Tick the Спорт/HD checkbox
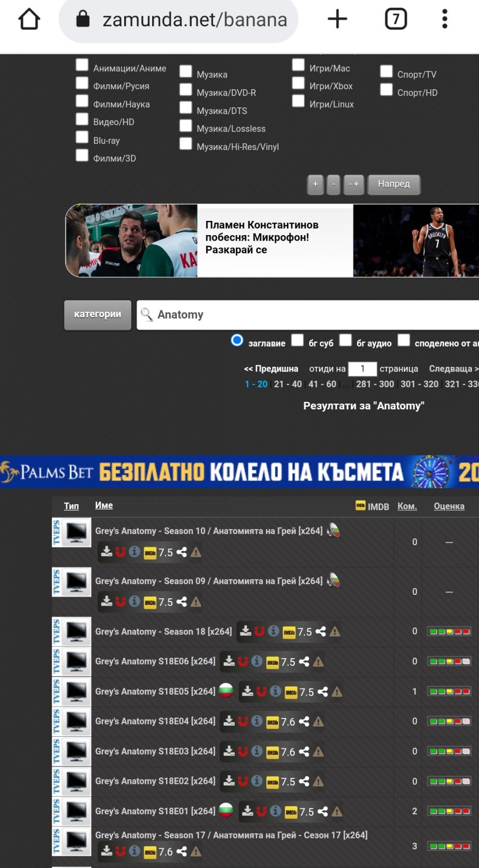The height and width of the screenshot is (868, 479). point(387,90)
